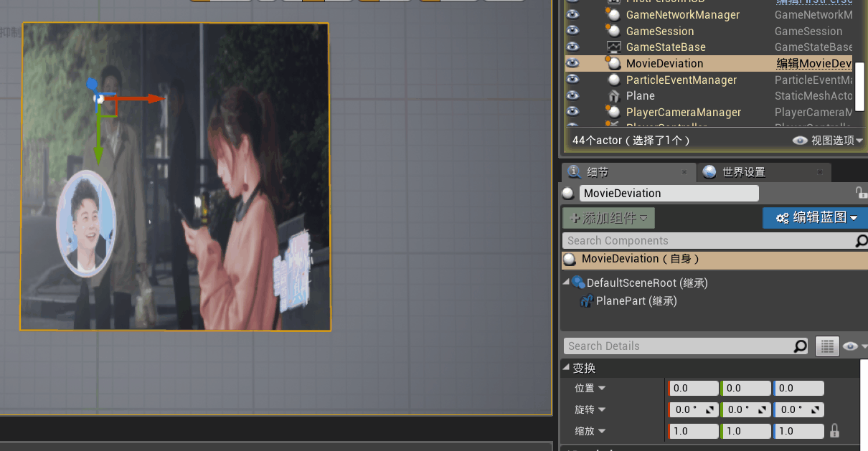This screenshot has width=868, height=451.
Task: Toggle visibility eye for Plane actor
Action: point(572,95)
